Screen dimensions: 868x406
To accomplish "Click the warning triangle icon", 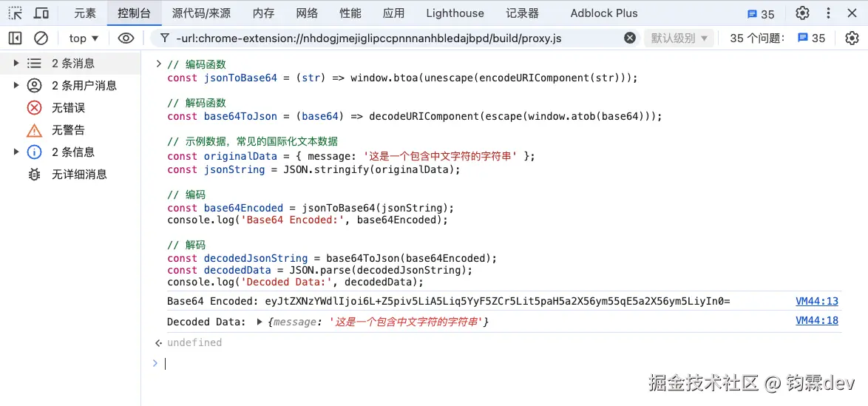I will [x=34, y=130].
